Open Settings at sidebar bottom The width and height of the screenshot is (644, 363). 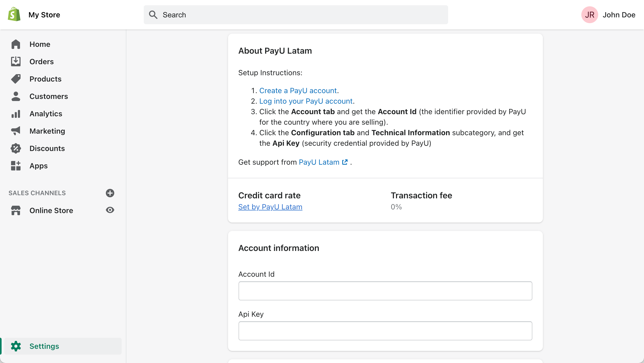(x=63, y=346)
